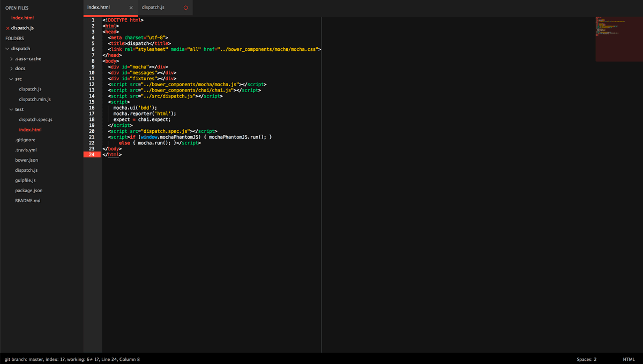Click the unsaved circle on the dispatch.js tab
The height and width of the screenshot is (364, 643).
tap(185, 7)
